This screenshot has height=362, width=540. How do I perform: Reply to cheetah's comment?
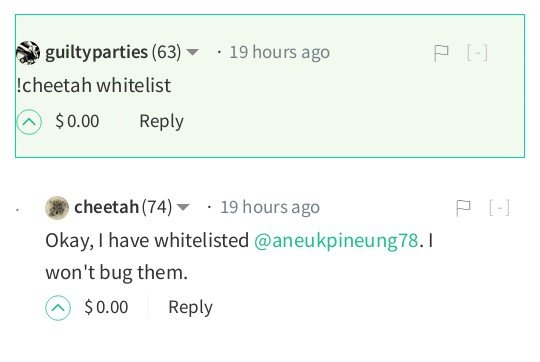point(190,308)
